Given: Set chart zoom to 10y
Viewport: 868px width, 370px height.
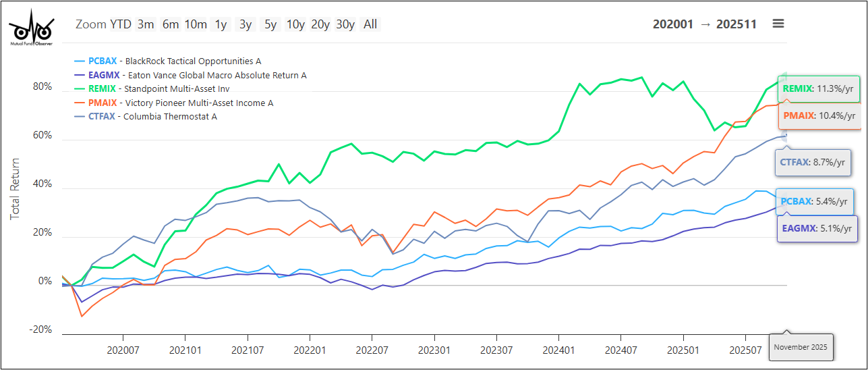Looking at the screenshot, I should (295, 24).
